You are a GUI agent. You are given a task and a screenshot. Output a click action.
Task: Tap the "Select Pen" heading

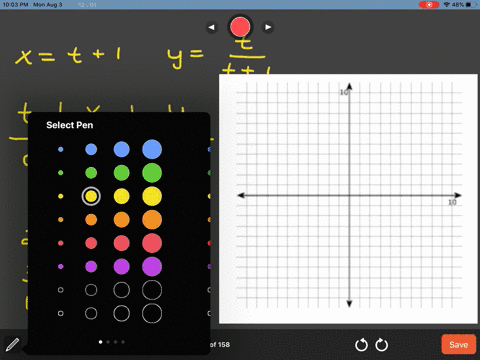pos(70,125)
